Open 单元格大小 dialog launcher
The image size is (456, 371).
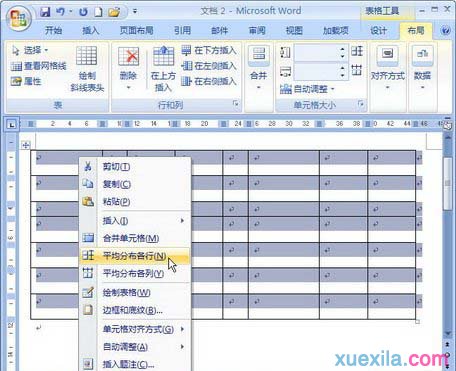click(361, 104)
